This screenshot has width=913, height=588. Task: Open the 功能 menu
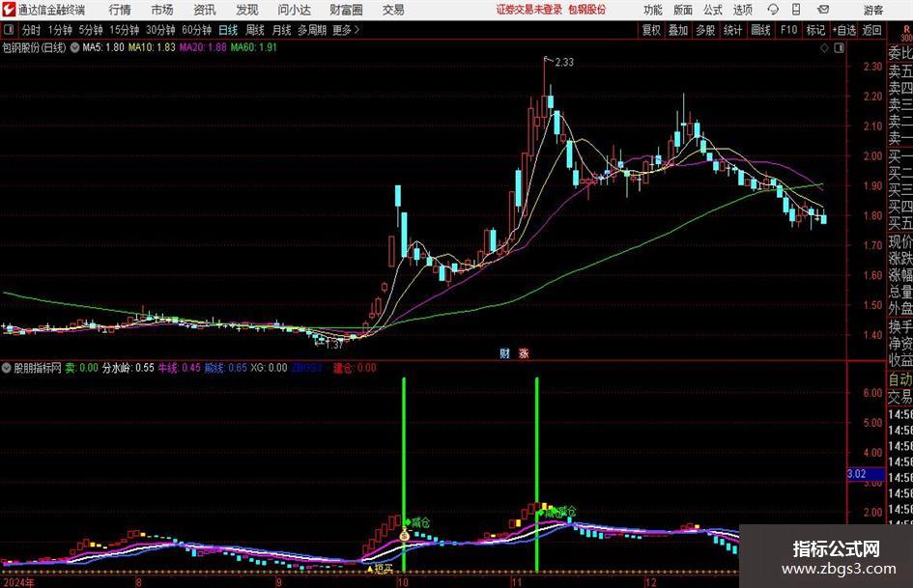[653, 10]
